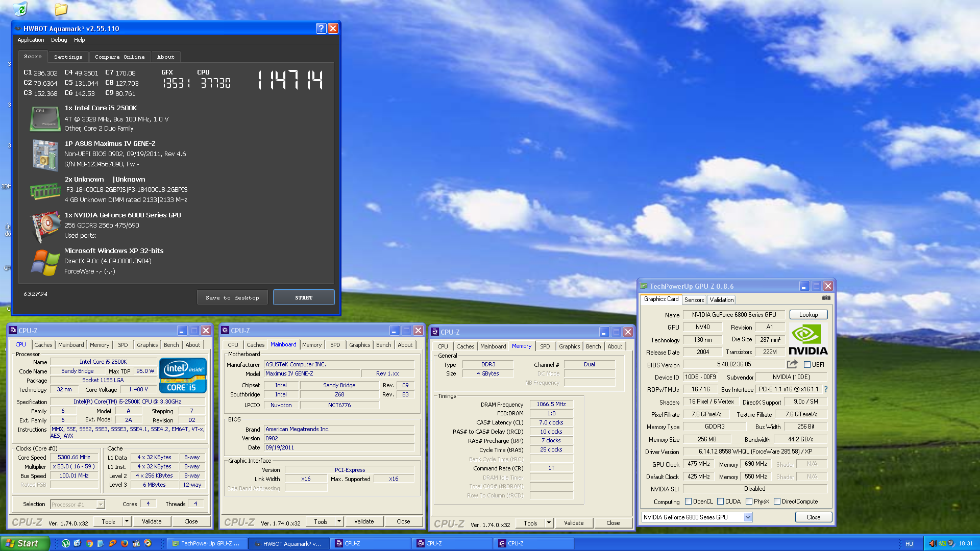980x551 pixels.
Task: Switch to the Compare Online tab
Action: click(x=119, y=57)
